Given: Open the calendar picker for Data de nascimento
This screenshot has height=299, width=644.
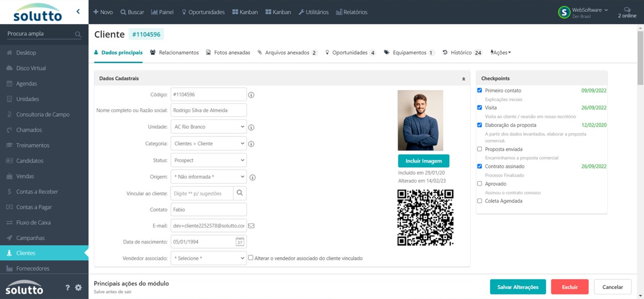Looking at the screenshot, I should coord(240,241).
